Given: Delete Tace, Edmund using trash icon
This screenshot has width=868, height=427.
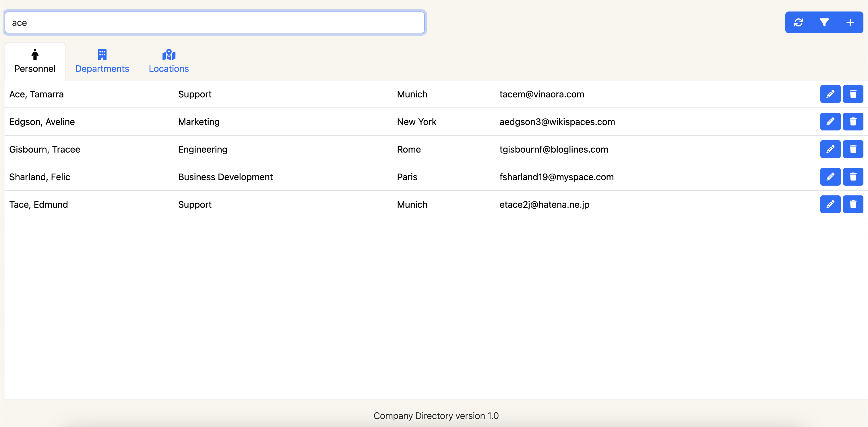Looking at the screenshot, I should point(853,204).
